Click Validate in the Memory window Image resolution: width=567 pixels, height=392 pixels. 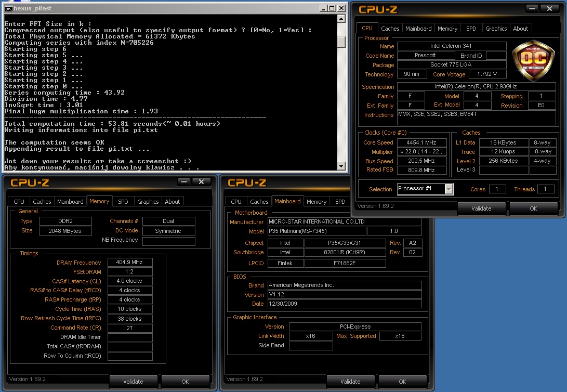pyautogui.click(x=133, y=382)
